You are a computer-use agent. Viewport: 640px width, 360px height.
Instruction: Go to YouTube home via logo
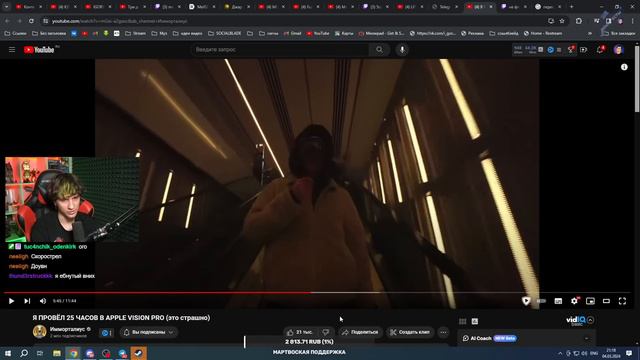click(39, 50)
